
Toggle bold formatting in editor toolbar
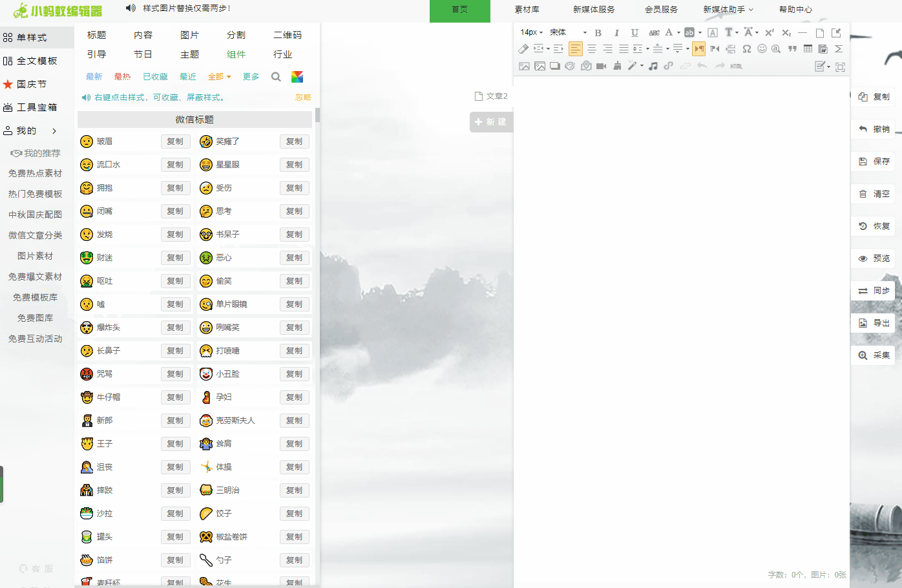point(598,32)
